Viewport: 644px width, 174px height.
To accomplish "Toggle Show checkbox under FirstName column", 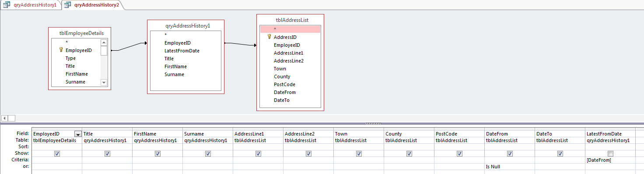I will click(157, 153).
